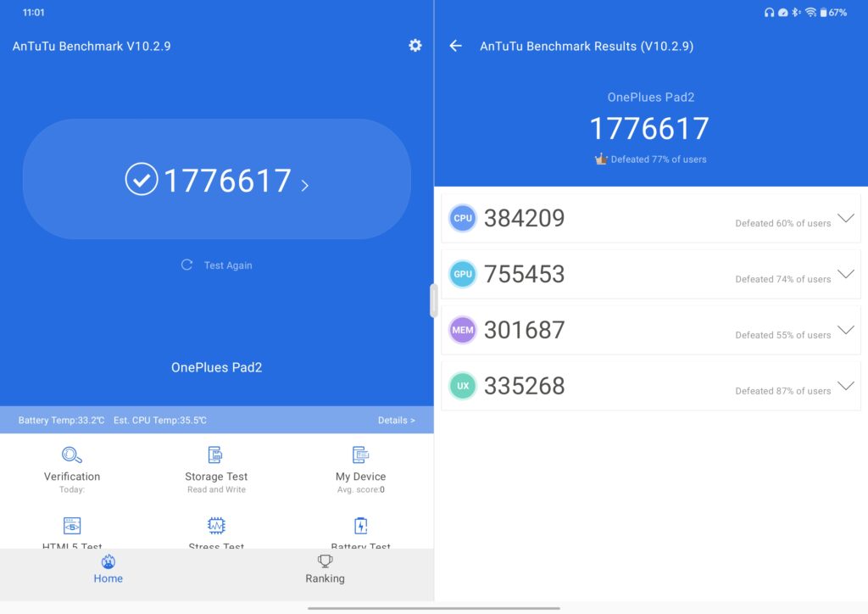Click the Defeated 60% of users text
The height and width of the screenshot is (614, 868).
coord(782,223)
